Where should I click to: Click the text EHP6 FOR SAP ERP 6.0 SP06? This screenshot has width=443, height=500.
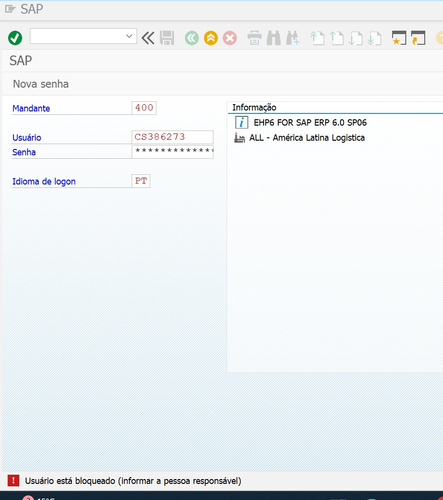tap(310, 123)
